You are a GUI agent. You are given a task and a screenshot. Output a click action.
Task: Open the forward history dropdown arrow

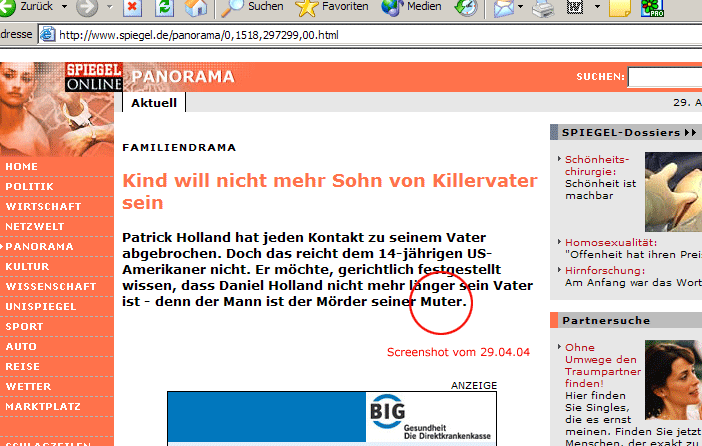110,7
